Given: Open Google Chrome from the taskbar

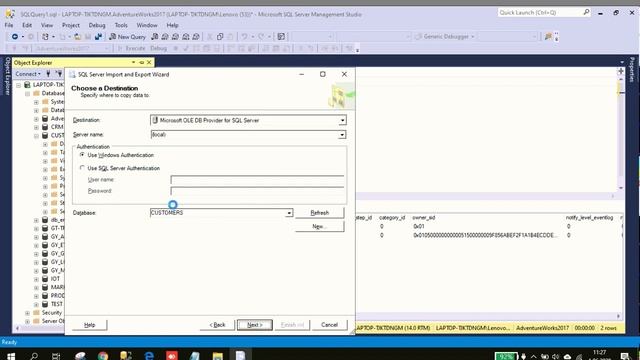Looking at the screenshot, I should click(x=103, y=356).
